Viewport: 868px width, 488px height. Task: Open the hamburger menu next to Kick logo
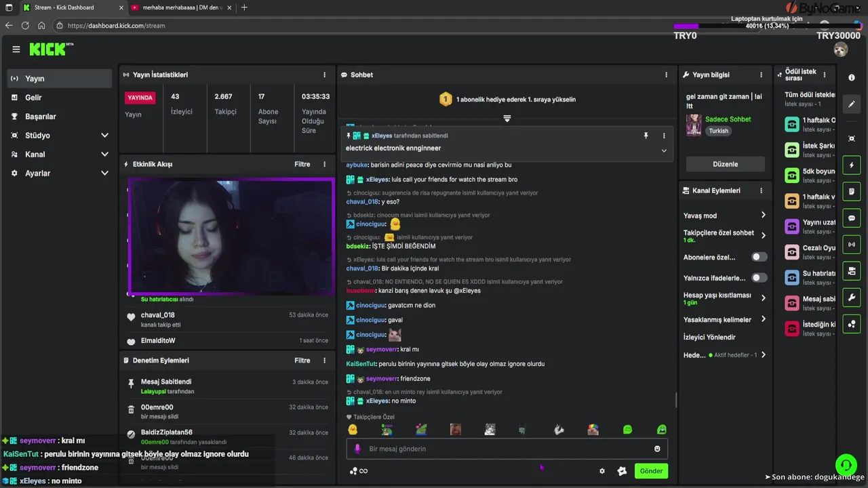pyautogui.click(x=16, y=49)
